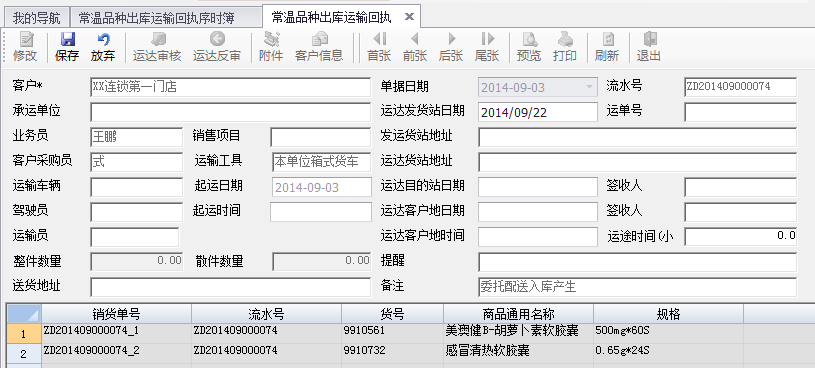This screenshot has width=815, height=368.
Task: Select row 2 header in grid
Action: (23, 354)
